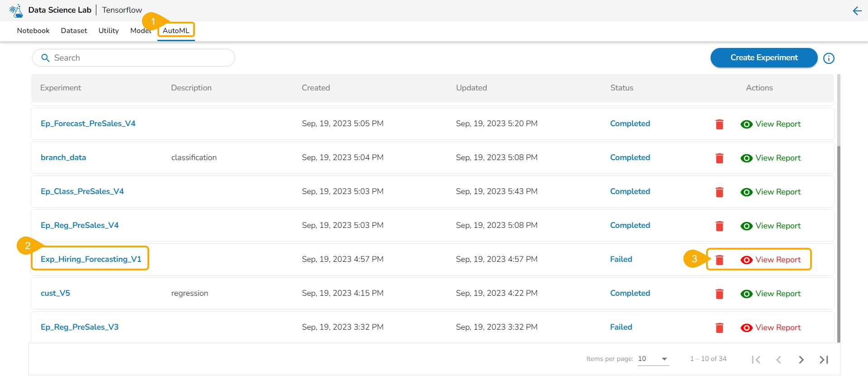Click the back arrow at top right
This screenshot has width=868, height=379.
coord(857,10)
